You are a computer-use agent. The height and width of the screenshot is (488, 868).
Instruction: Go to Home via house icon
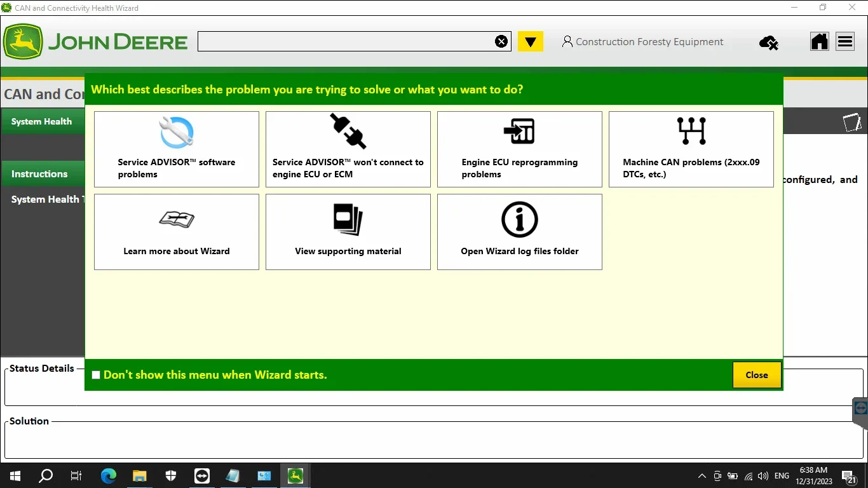(x=820, y=42)
